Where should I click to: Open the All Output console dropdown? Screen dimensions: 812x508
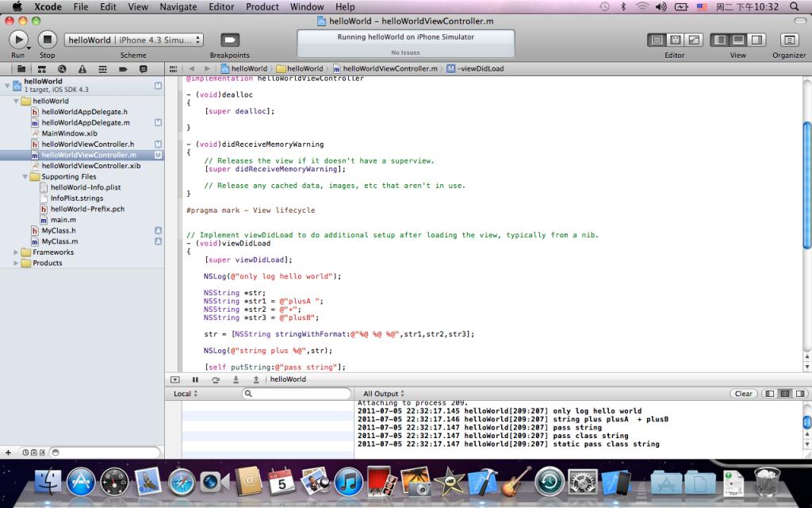pos(384,394)
